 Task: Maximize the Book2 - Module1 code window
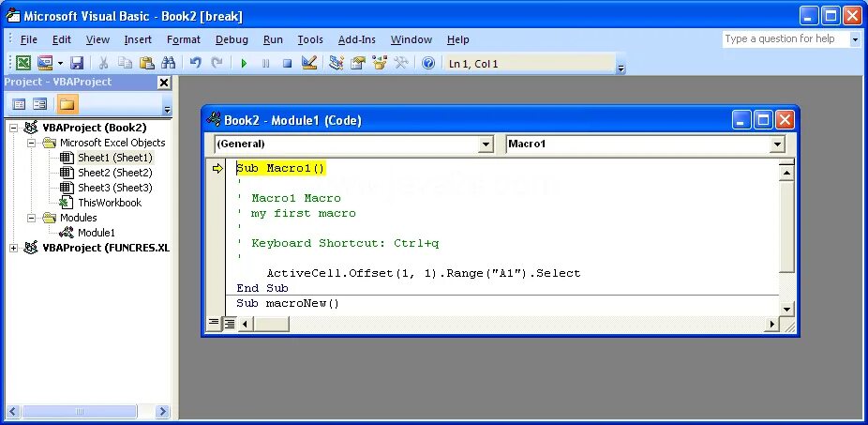tap(763, 120)
